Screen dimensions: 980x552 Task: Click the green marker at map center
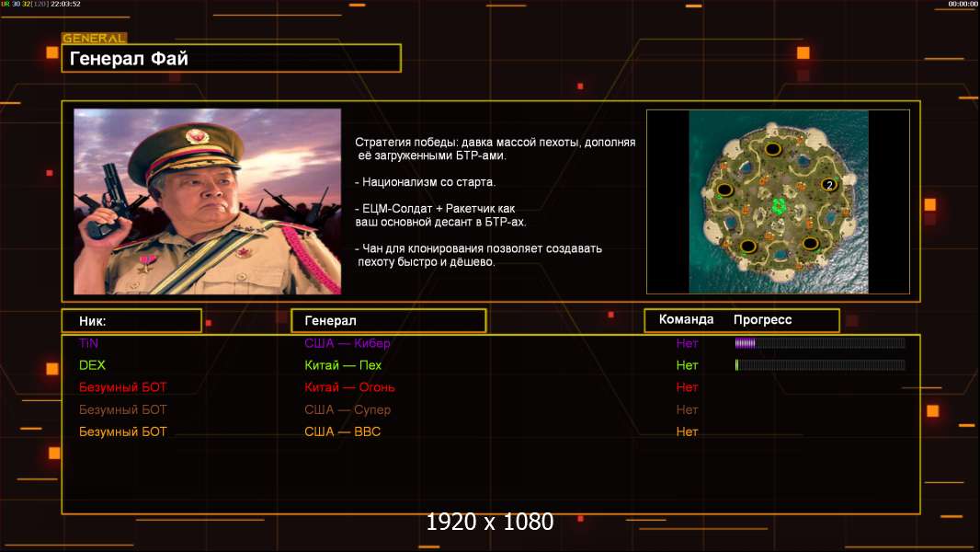[x=779, y=204]
